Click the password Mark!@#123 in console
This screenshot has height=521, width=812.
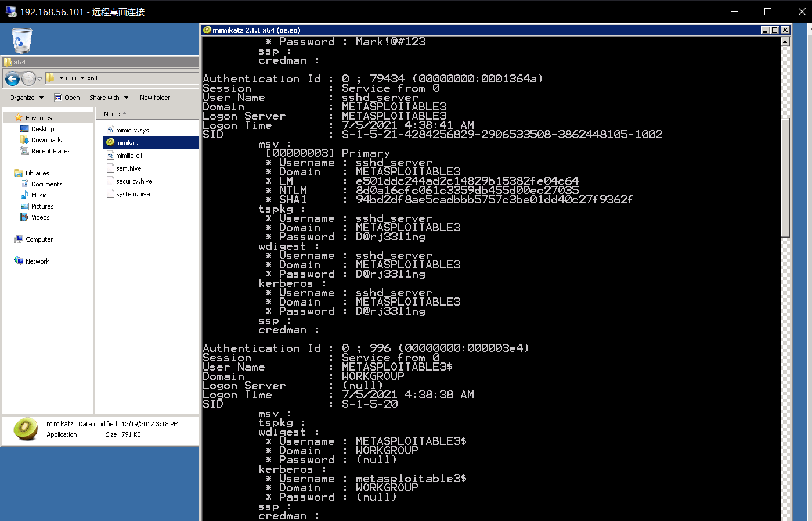coord(391,42)
